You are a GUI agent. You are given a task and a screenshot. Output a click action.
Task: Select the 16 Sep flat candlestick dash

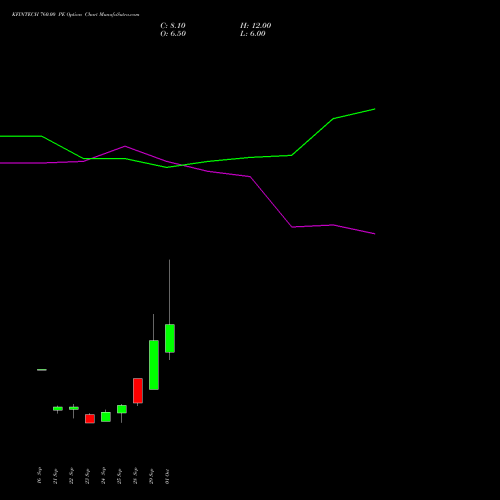coord(42,370)
